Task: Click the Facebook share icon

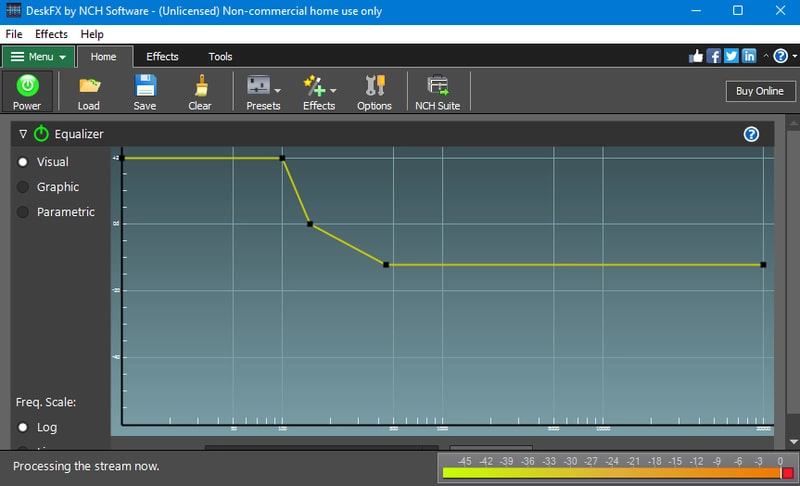Action: tap(714, 57)
